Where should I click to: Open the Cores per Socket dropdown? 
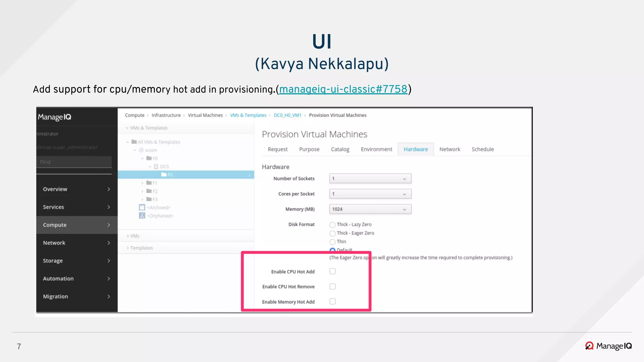370,194
